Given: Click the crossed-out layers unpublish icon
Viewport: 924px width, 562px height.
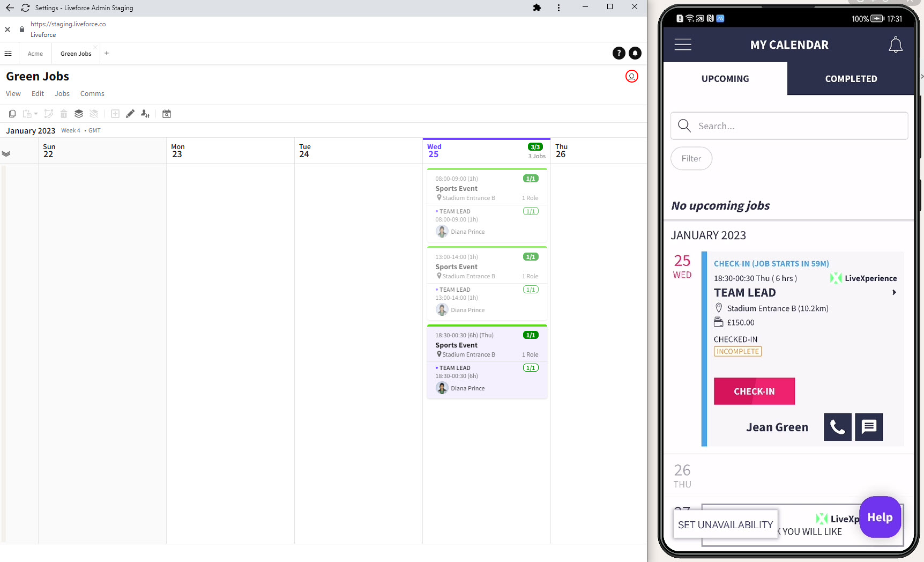Looking at the screenshot, I should pyautogui.click(x=94, y=114).
